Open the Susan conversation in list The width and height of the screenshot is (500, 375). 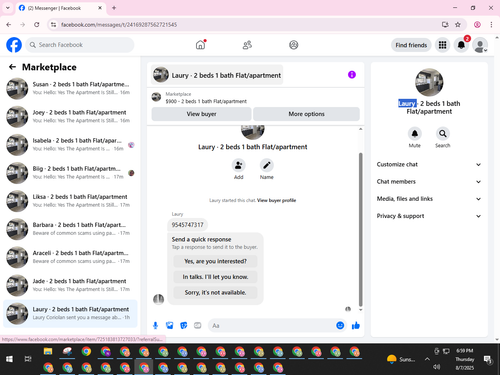click(x=70, y=88)
